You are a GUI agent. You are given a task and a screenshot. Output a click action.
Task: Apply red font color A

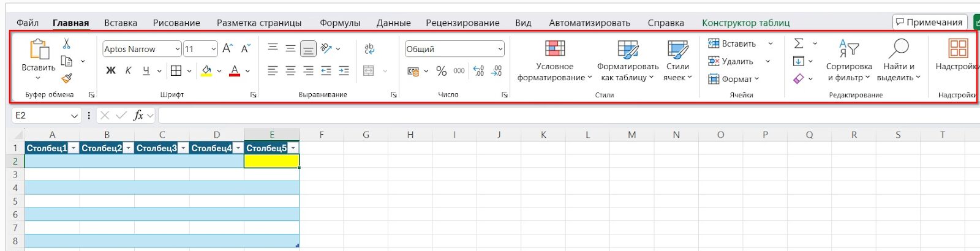click(235, 71)
